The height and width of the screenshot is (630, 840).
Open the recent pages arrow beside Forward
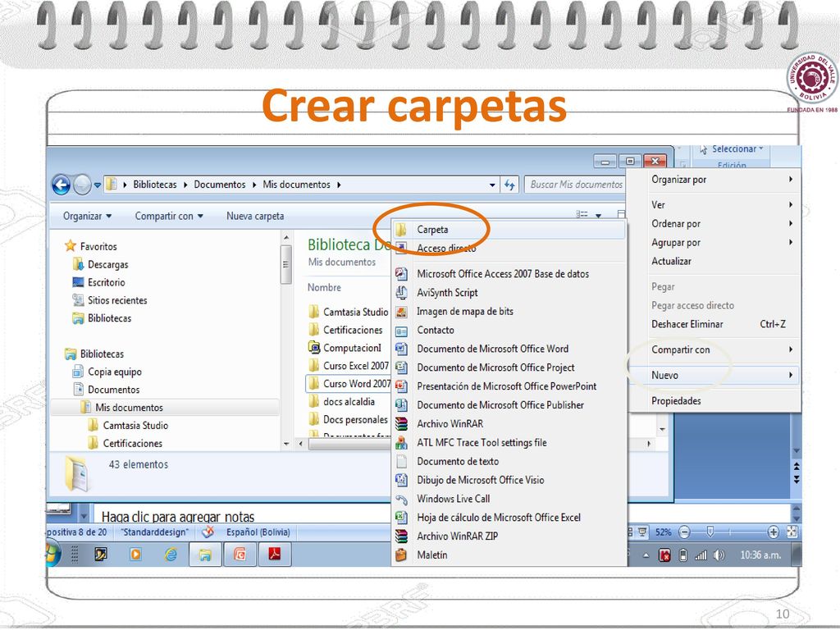[x=98, y=185]
